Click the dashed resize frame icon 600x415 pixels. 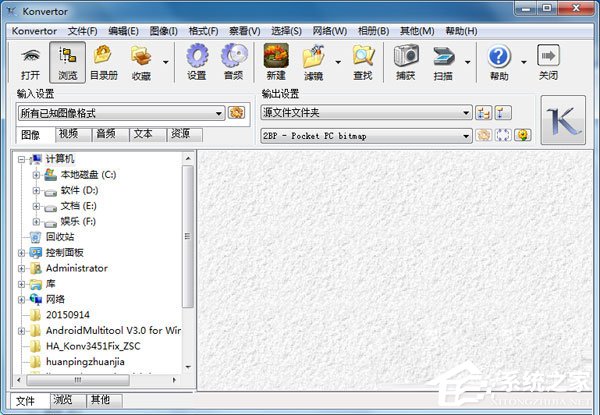[503, 135]
